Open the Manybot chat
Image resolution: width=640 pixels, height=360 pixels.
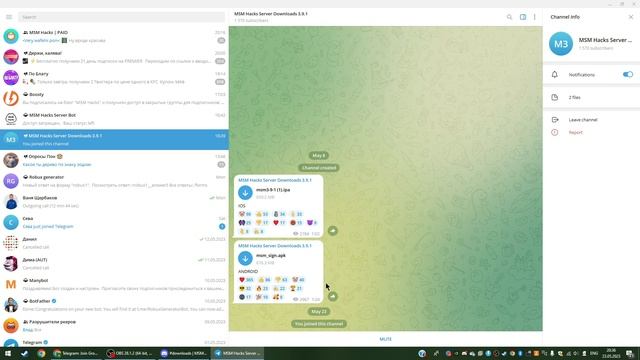click(x=114, y=284)
